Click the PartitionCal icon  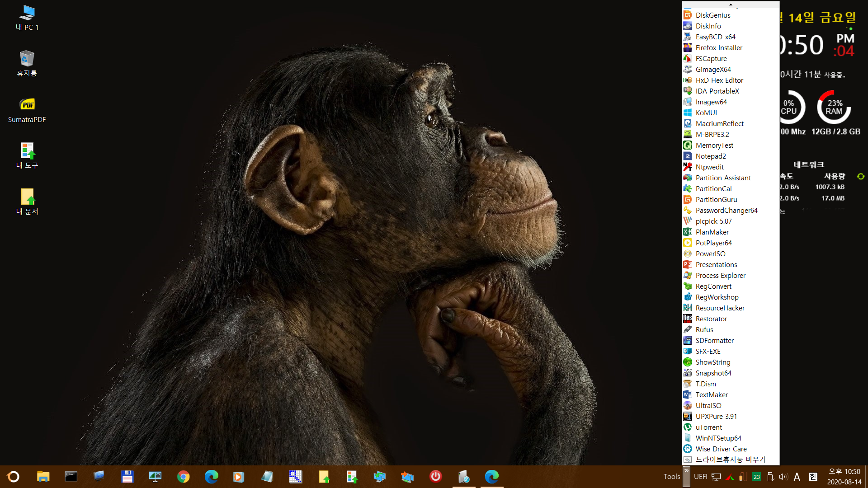pos(688,188)
